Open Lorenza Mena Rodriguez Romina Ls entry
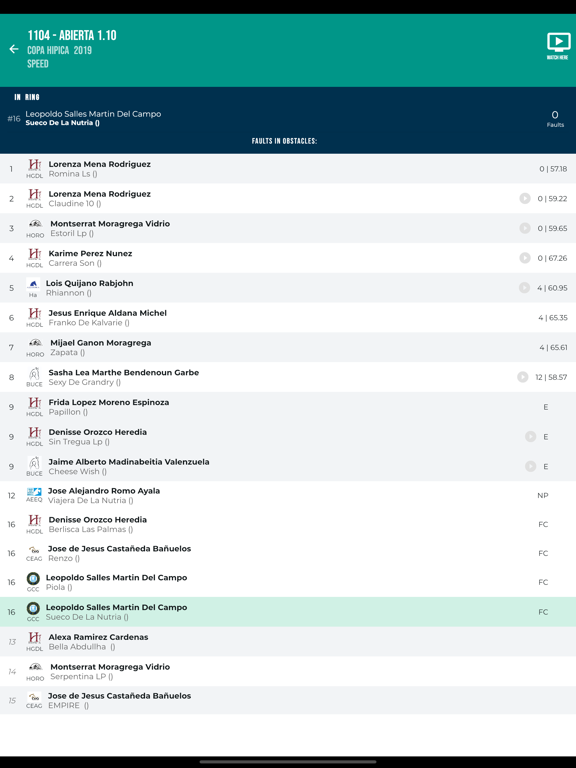The height and width of the screenshot is (768, 576). pyautogui.click(x=288, y=168)
